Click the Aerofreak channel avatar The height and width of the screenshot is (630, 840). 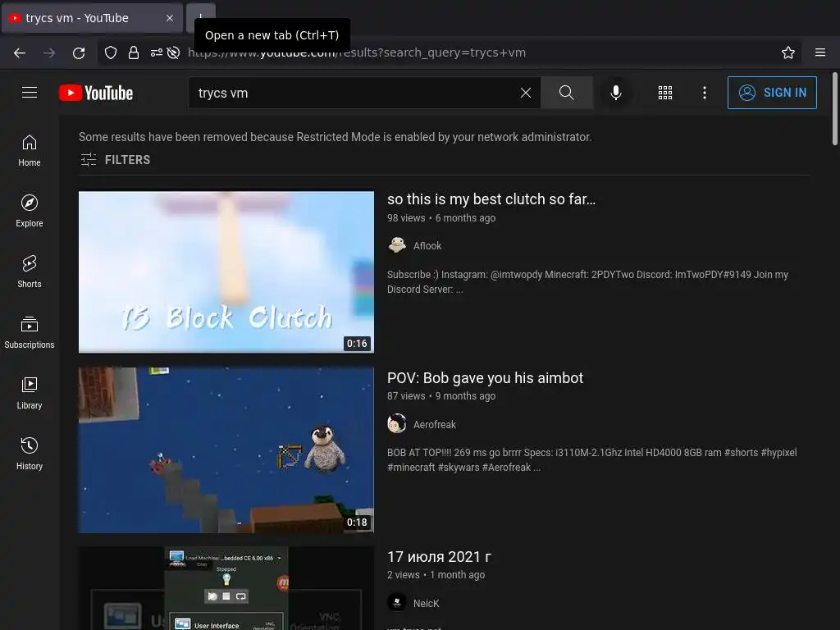pyautogui.click(x=397, y=424)
